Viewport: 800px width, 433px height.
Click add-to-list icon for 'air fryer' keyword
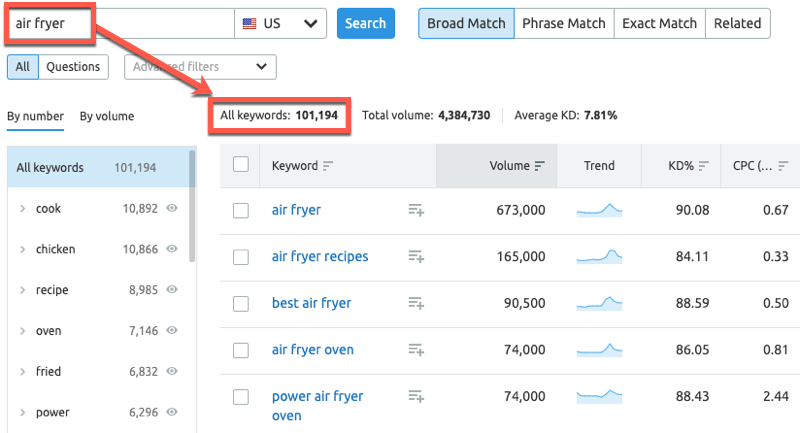(416, 210)
